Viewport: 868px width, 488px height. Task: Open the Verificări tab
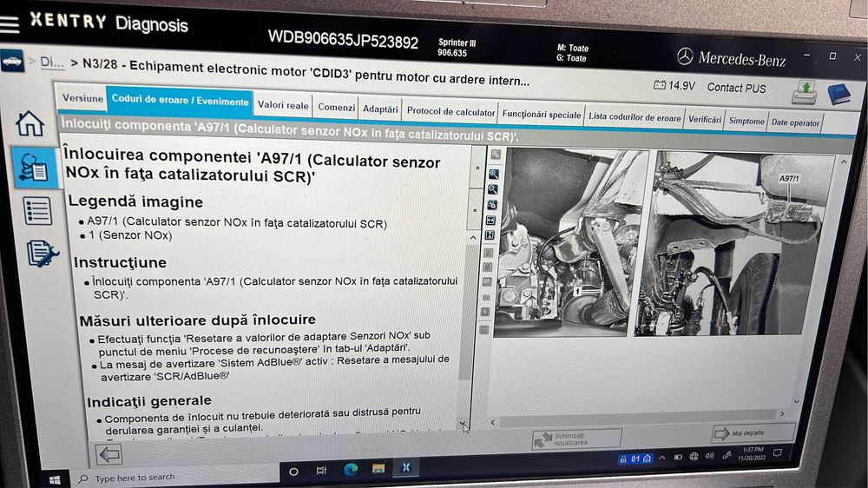point(704,120)
